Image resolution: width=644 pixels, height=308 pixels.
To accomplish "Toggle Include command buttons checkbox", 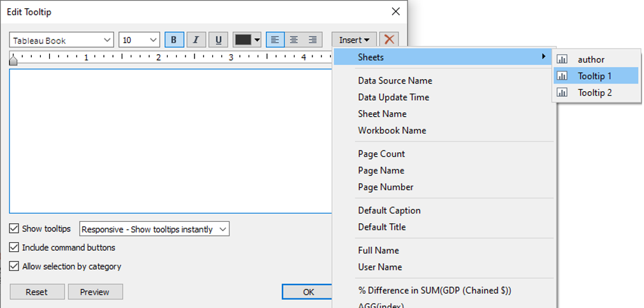I will click(x=14, y=247).
